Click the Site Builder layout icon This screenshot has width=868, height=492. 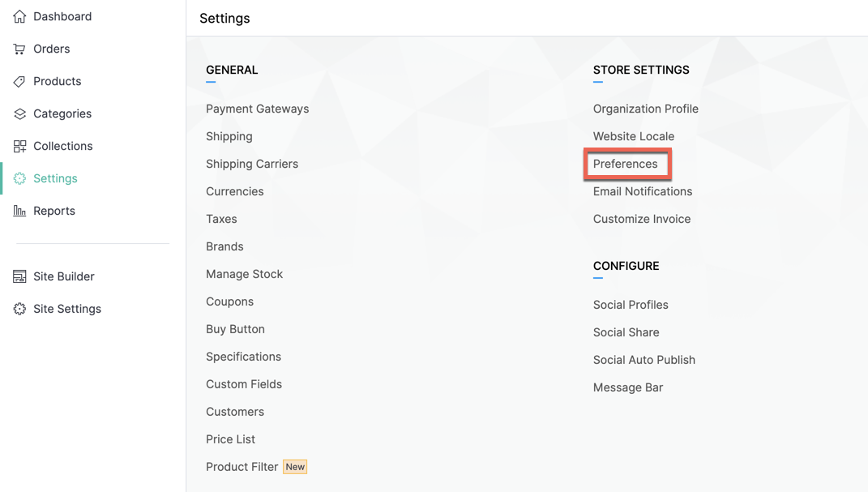[x=19, y=276]
